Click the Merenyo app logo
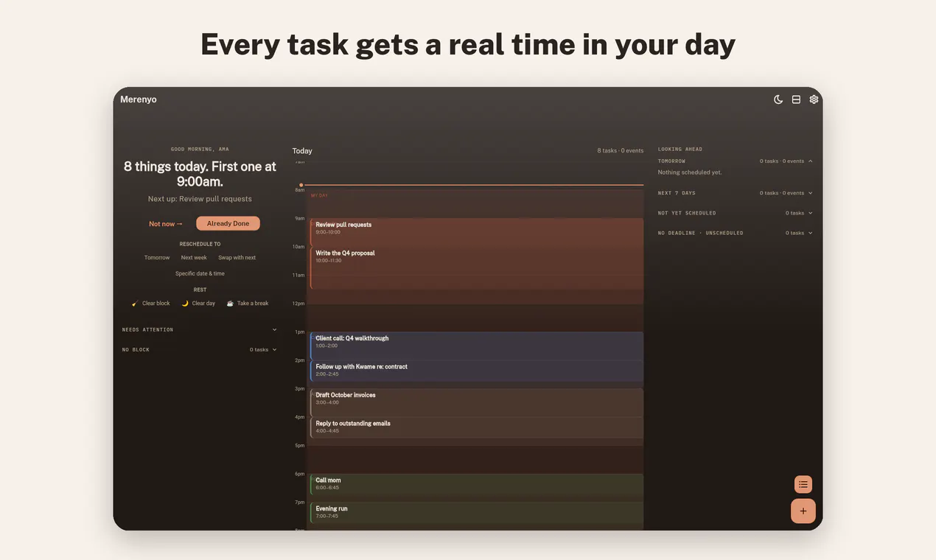The width and height of the screenshot is (936, 560). coord(139,99)
